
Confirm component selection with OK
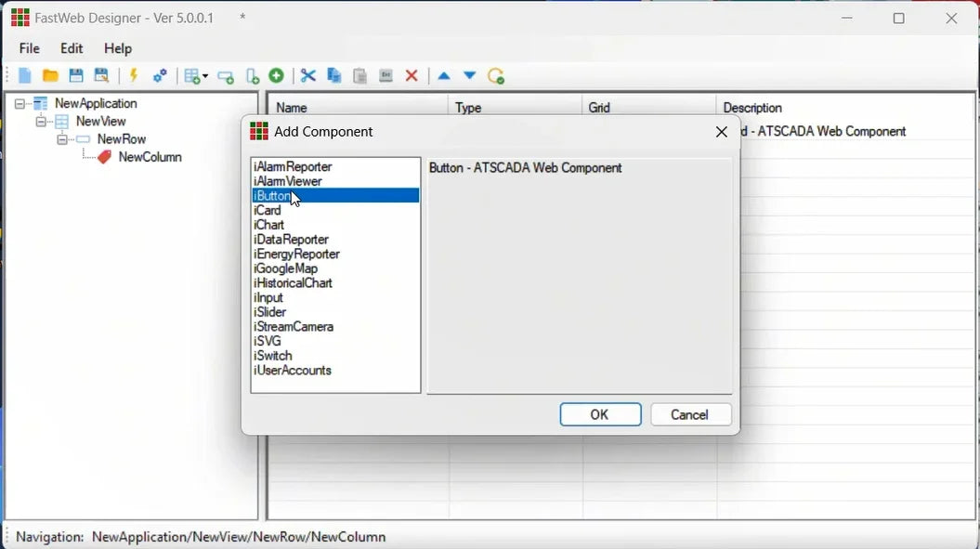(600, 414)
